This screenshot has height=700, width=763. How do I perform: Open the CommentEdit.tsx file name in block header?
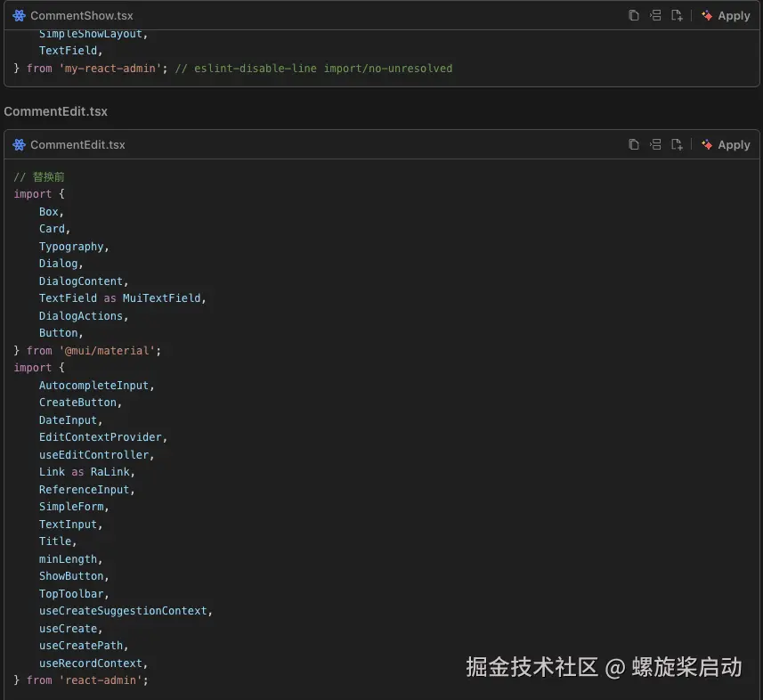[77, 144]
